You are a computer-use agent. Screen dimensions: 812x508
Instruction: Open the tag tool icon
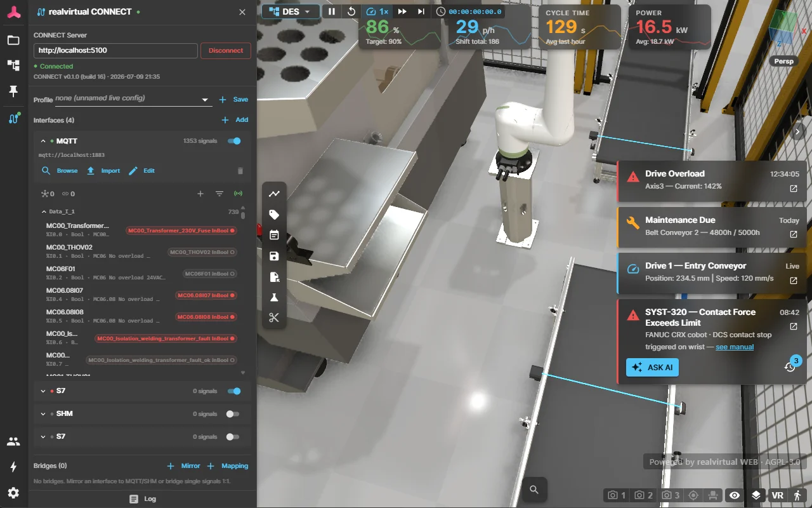pos(274,215)
